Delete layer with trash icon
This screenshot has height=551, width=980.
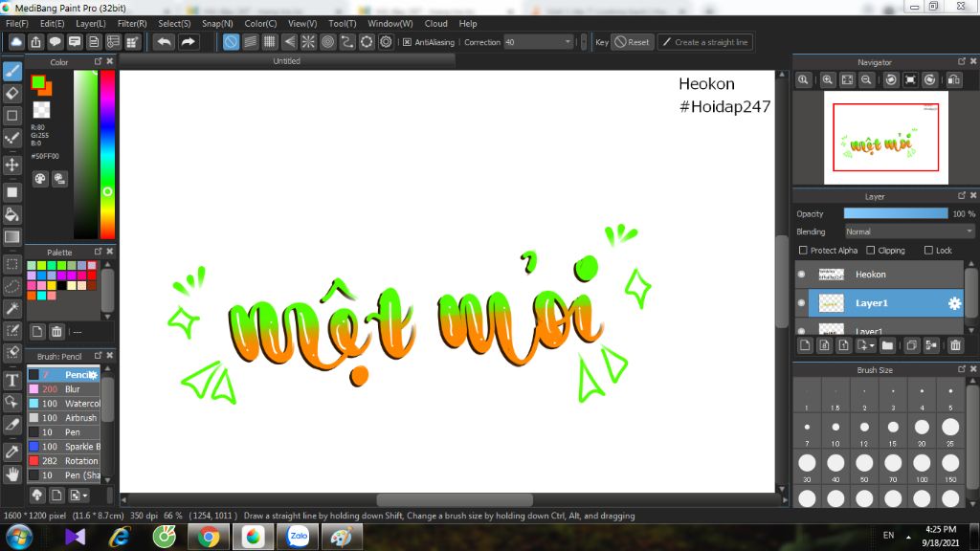point(955,344)
